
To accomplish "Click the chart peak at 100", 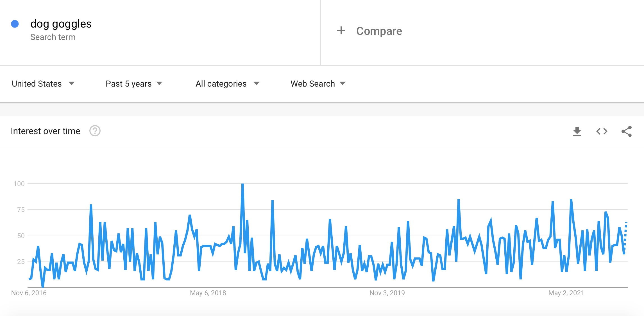I will 242,184.
